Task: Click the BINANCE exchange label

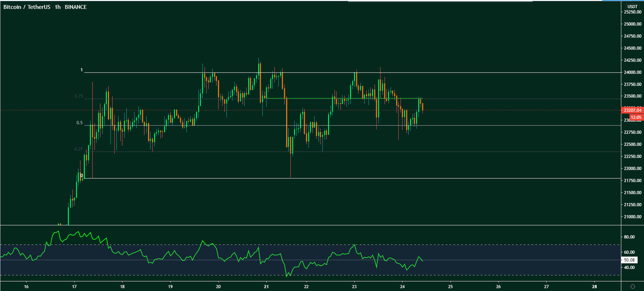Action: 76,7
